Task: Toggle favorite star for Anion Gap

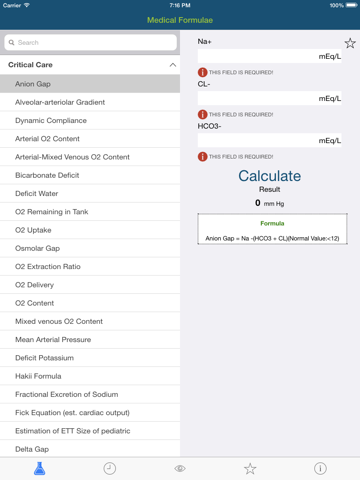Action: coord(350,43)
